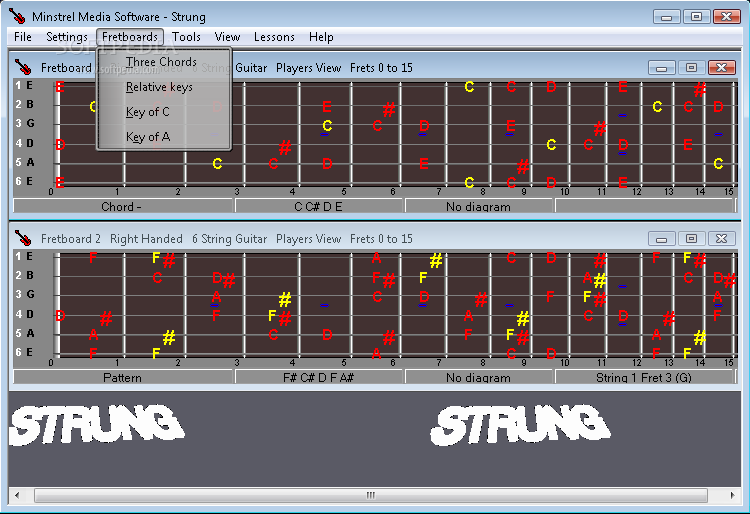
Task: Close the Fretboard 2 window
Action: pyautogui.click(x=721, y=238)
